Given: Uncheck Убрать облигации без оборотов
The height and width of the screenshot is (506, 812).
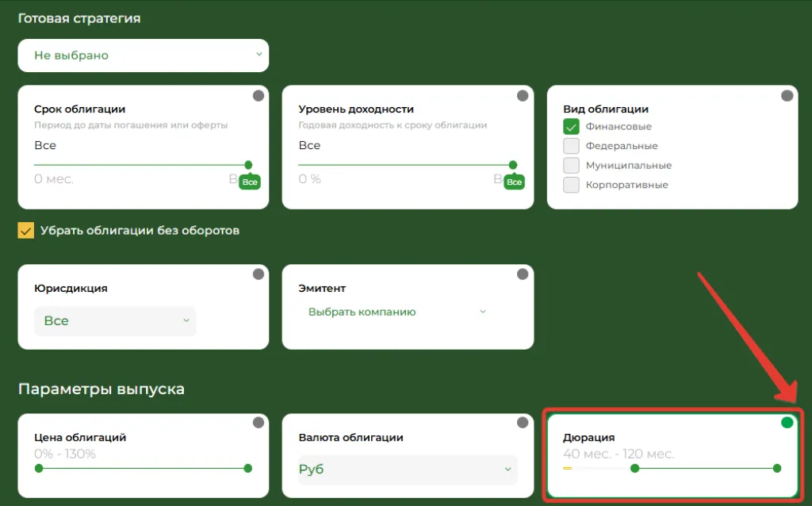Looking at the screenshot, I should pos(26,231).
